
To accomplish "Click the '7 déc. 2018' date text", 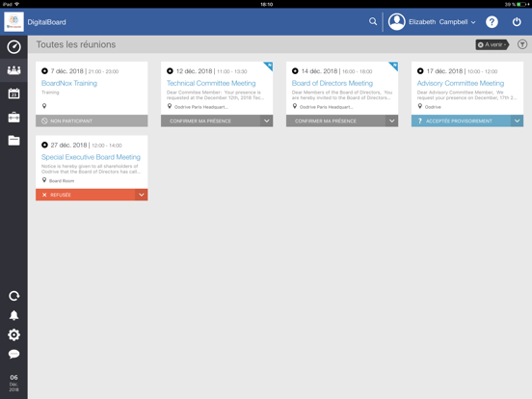I will click(x=66, y=71).
